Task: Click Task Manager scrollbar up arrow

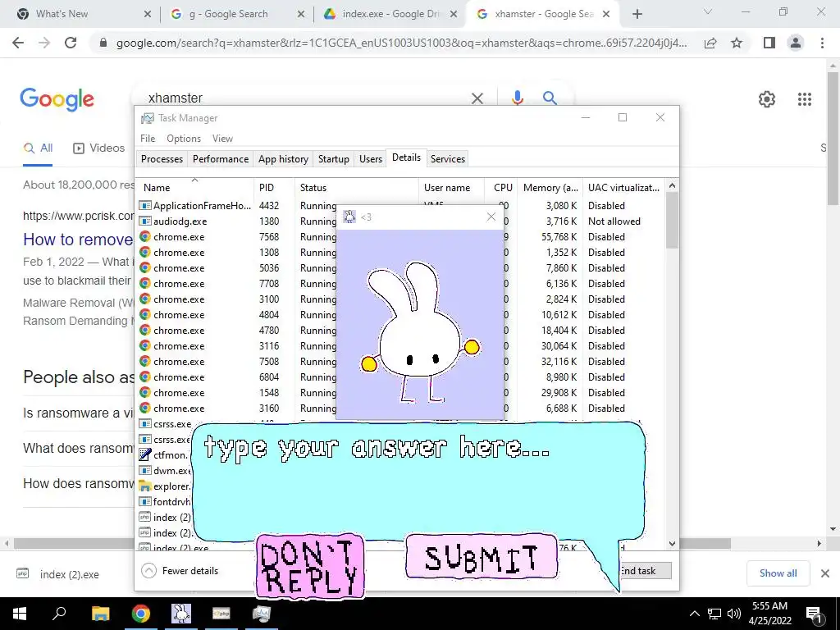Action: [x=673, y=185]
